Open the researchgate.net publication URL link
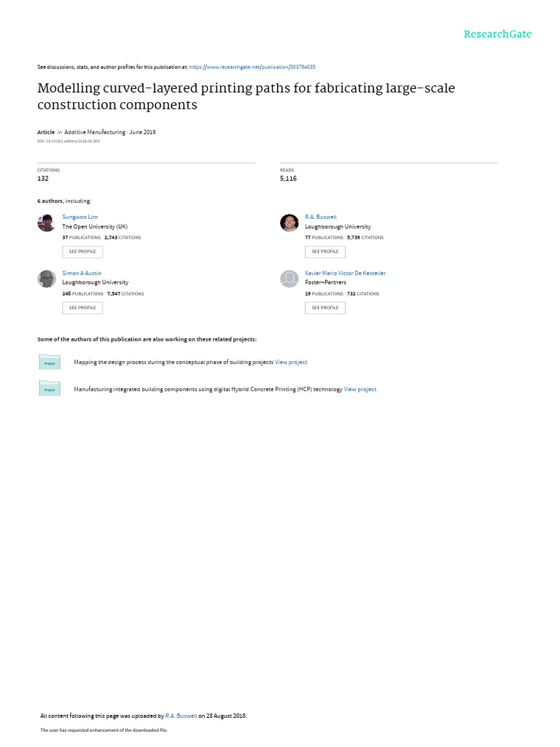Image resolution: width=560 pixels, height=747 pixels. tap(252, 66)
